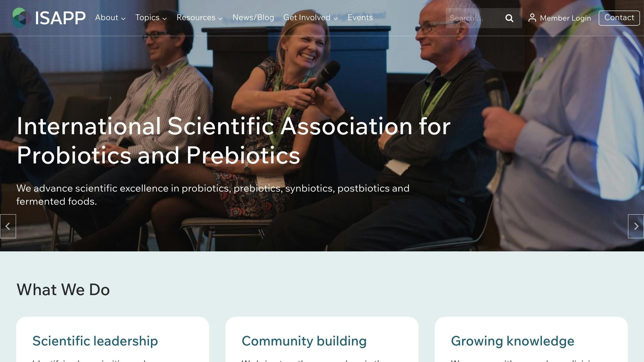This screenshot has width=644, height=362.
Task: Expand the Topics dropdown chevron
Action: point(164,19)
